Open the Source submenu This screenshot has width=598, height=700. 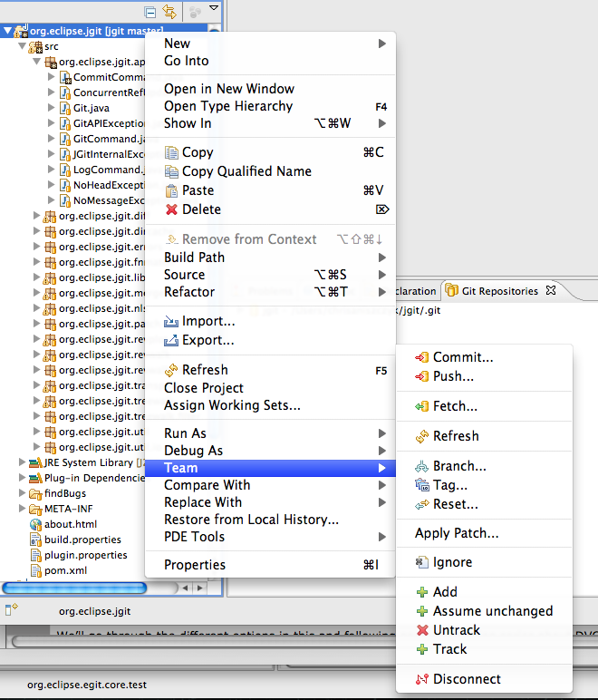pyautogui.click(x=270, y=275)
